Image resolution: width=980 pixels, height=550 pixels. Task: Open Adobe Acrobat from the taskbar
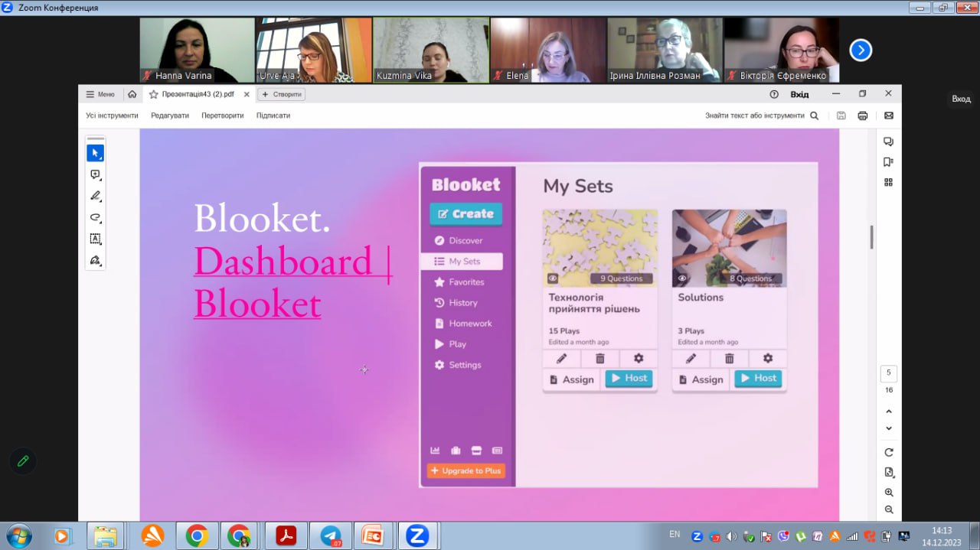tap(286, 535)
